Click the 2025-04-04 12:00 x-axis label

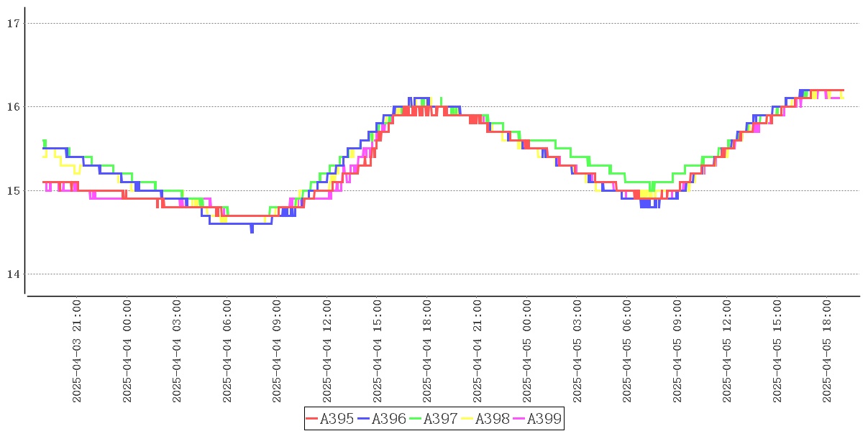tap(327, 351)
